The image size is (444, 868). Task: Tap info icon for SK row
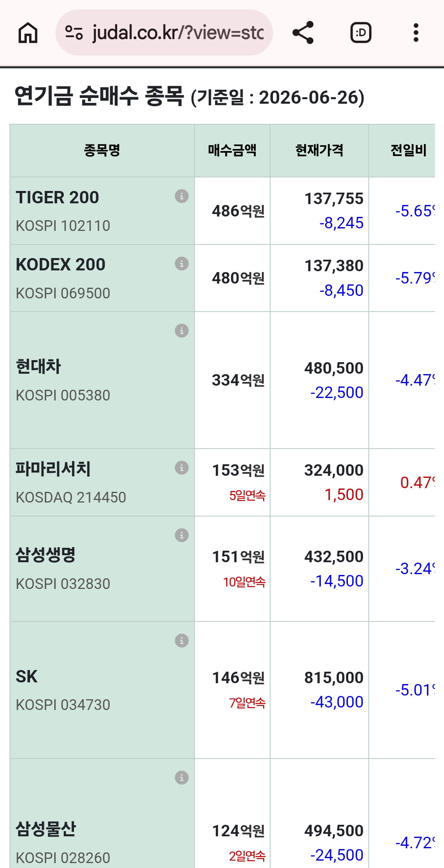[x=182, y=640]
